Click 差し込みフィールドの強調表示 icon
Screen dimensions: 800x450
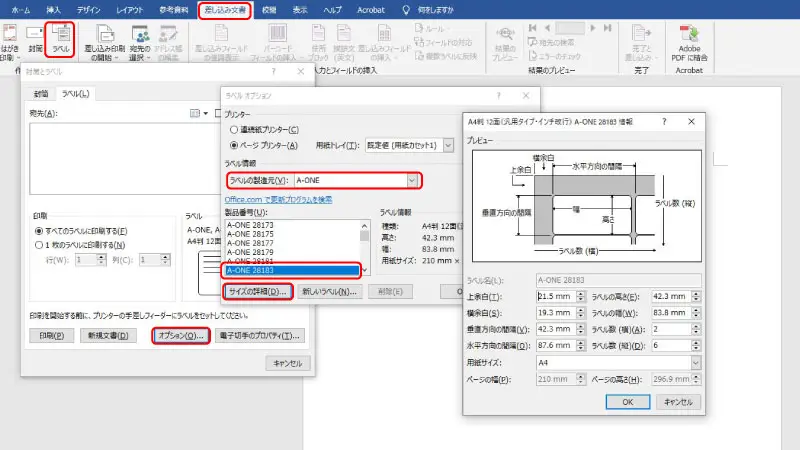221,42
